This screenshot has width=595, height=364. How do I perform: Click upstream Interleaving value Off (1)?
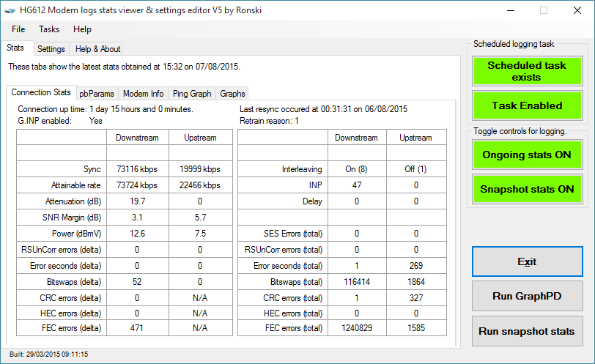tap(415, 169)
